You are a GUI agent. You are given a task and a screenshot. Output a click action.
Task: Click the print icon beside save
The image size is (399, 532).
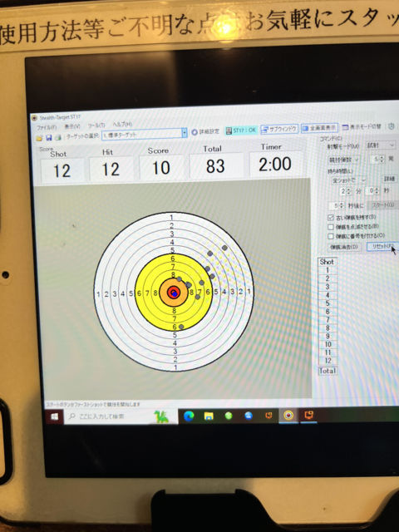58,137
